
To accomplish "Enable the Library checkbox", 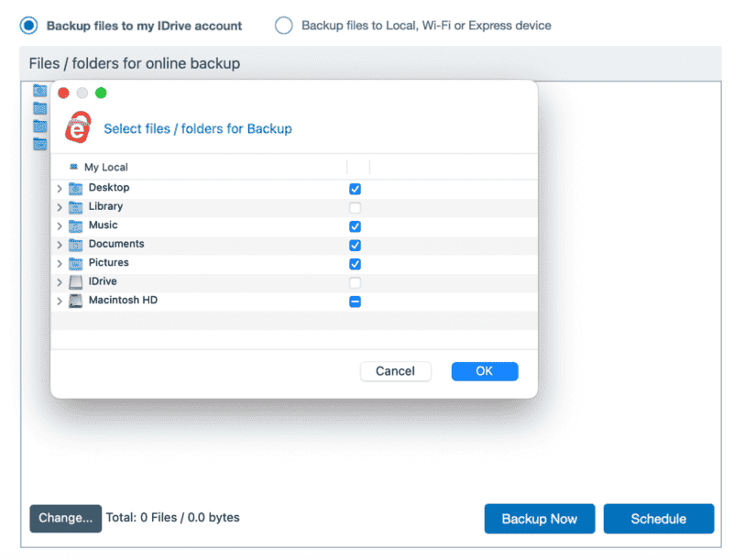I will [355, 207].
